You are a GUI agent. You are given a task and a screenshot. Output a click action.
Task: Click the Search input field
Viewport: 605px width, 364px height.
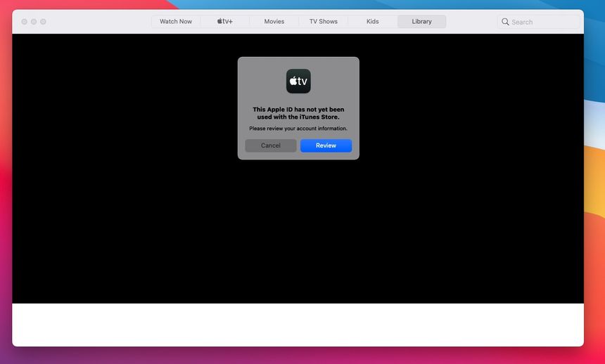(x=543, y=22)
